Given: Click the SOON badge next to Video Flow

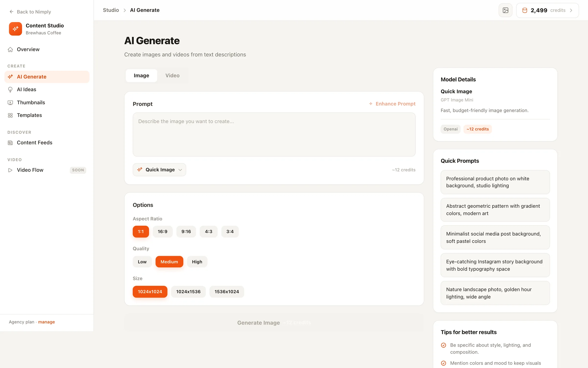Looking at the screenshot, I should click(x=78, y=170).
